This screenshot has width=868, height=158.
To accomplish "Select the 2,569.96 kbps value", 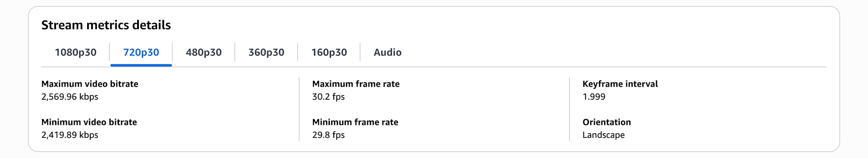I will point(70,97).
